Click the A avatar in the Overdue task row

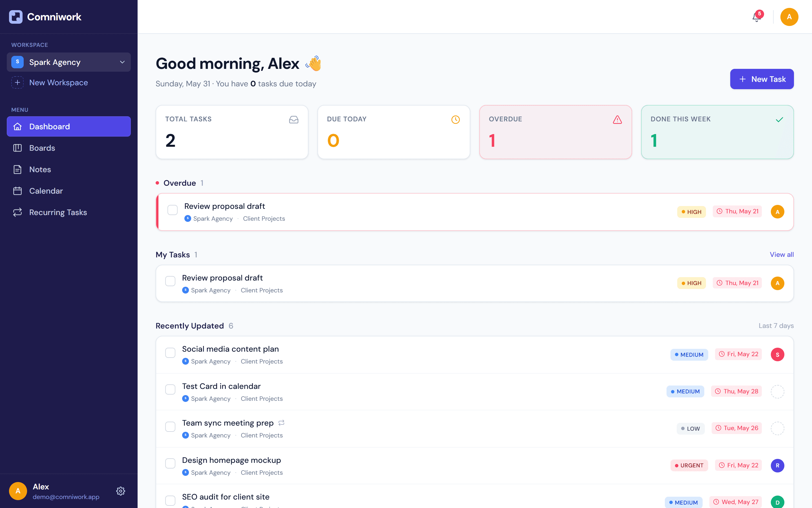pyautogui.click(x=777, y=212)
